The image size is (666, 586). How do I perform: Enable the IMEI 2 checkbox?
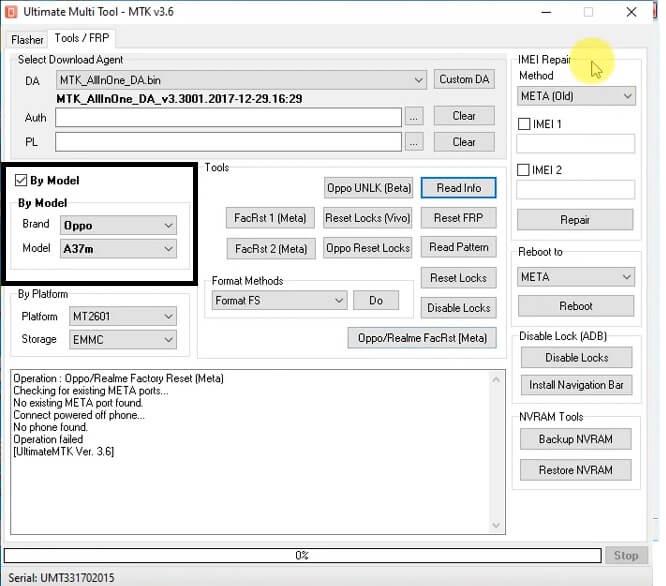coord(523,170)
